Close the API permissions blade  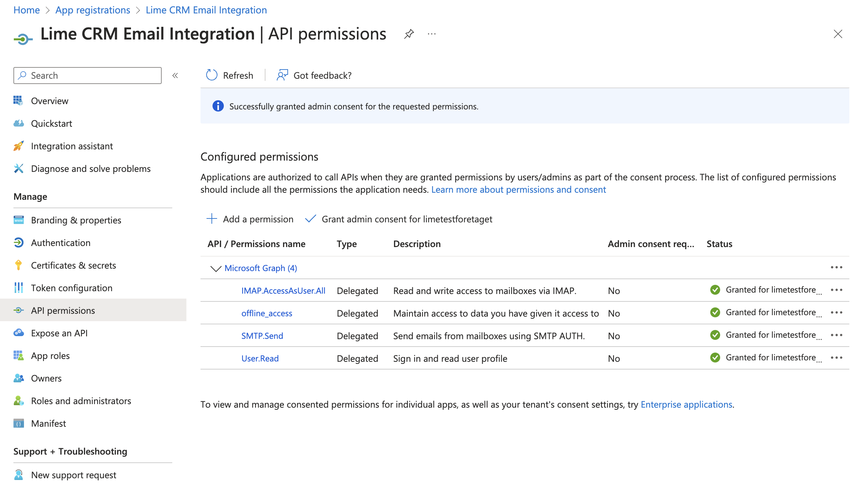point(838,34)
